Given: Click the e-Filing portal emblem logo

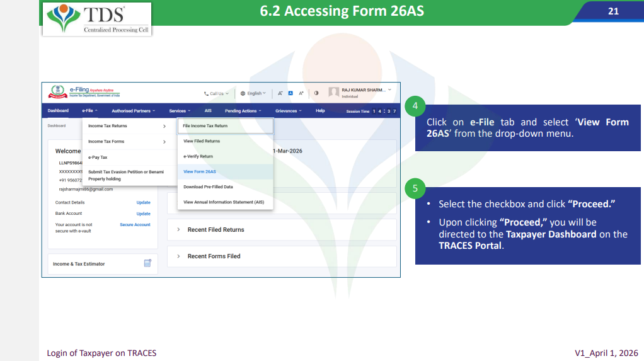Looking at the screenshot, I should 56,93.
